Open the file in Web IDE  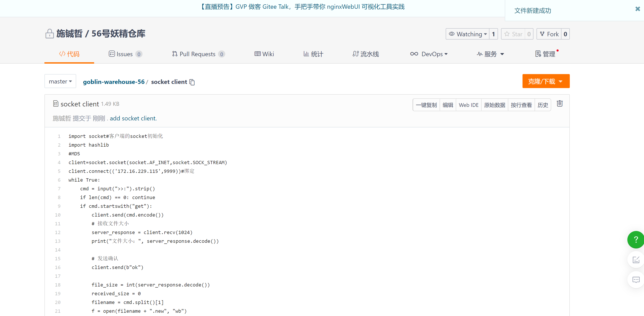point(468,105)
